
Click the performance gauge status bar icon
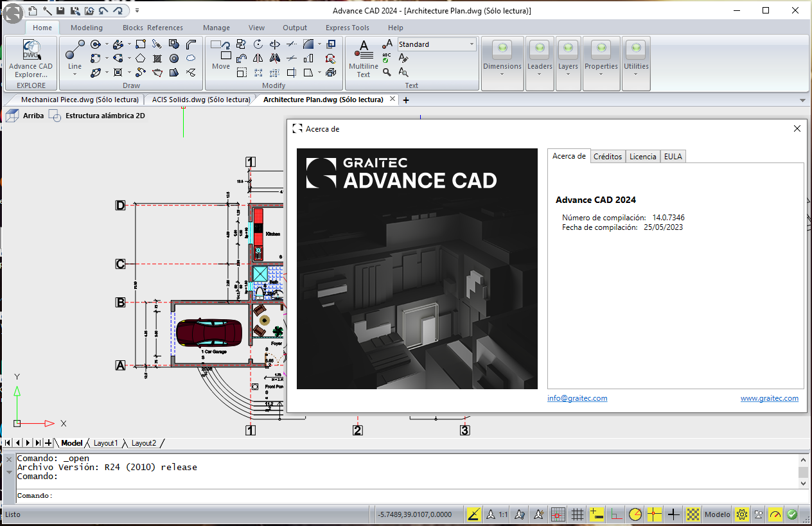point(775,514)
